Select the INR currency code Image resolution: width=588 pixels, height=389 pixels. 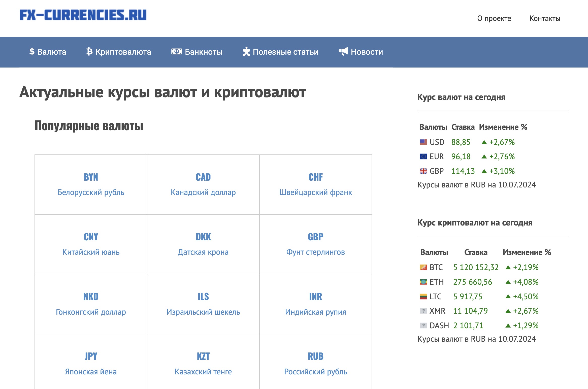coord(316,297)
